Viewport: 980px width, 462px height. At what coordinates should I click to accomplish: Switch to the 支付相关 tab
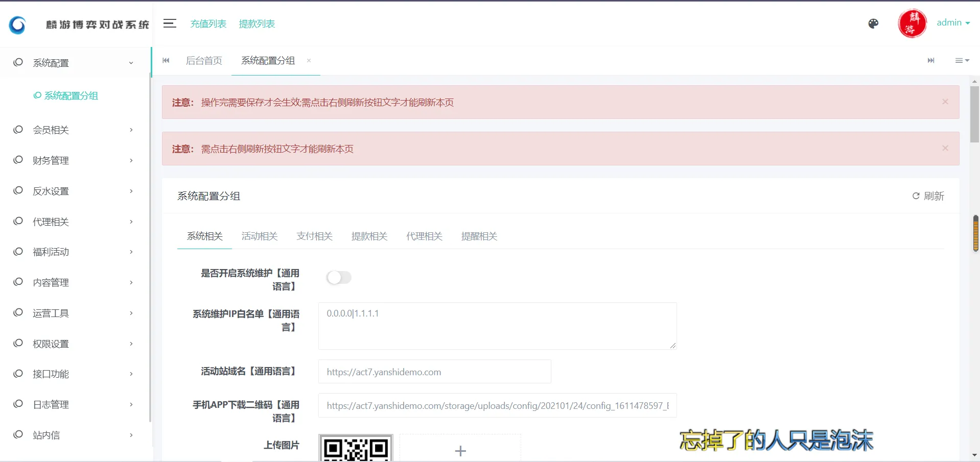tap(314, 236)
